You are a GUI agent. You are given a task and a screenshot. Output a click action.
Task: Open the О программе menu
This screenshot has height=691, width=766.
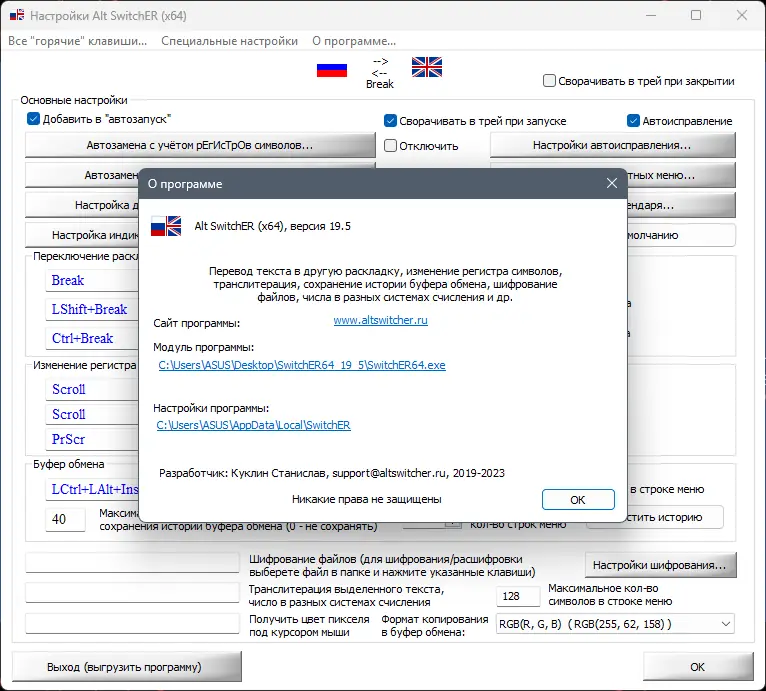click(x=354, y=41)
